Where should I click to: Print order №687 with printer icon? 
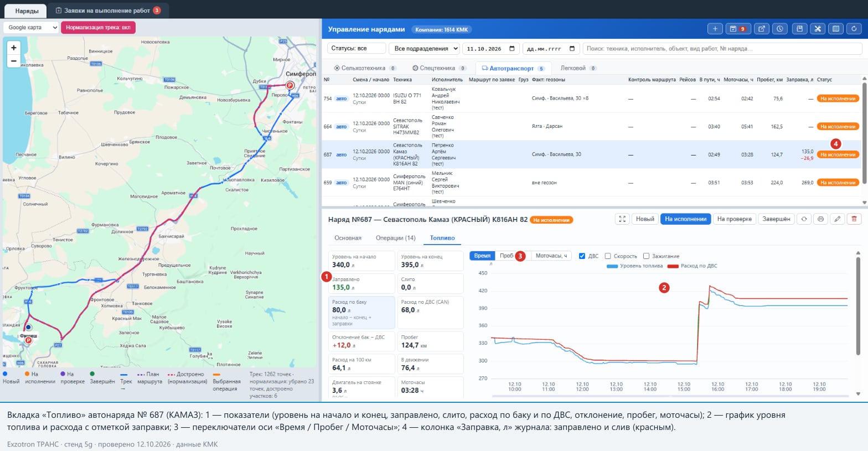tap(820, 219)
